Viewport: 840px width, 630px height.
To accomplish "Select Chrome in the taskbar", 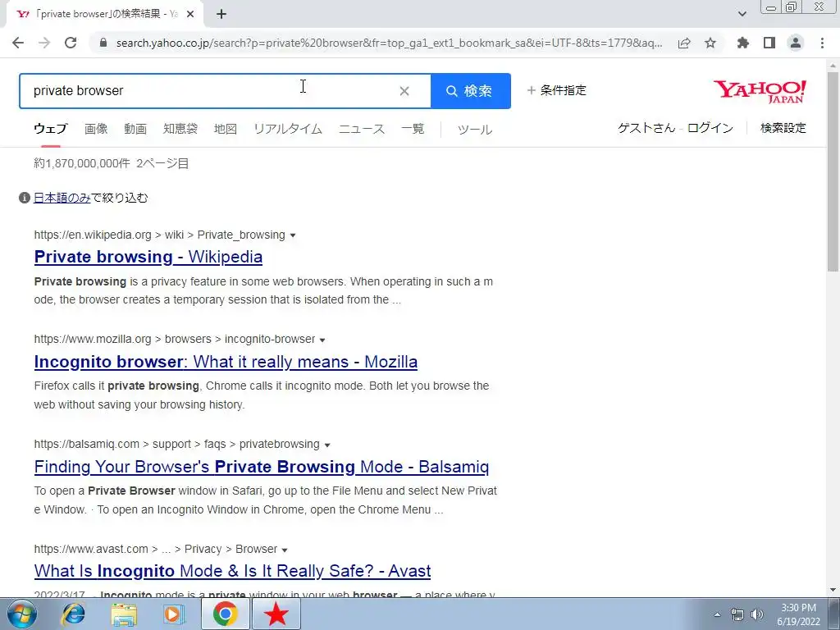I will [x=225, y=614].
